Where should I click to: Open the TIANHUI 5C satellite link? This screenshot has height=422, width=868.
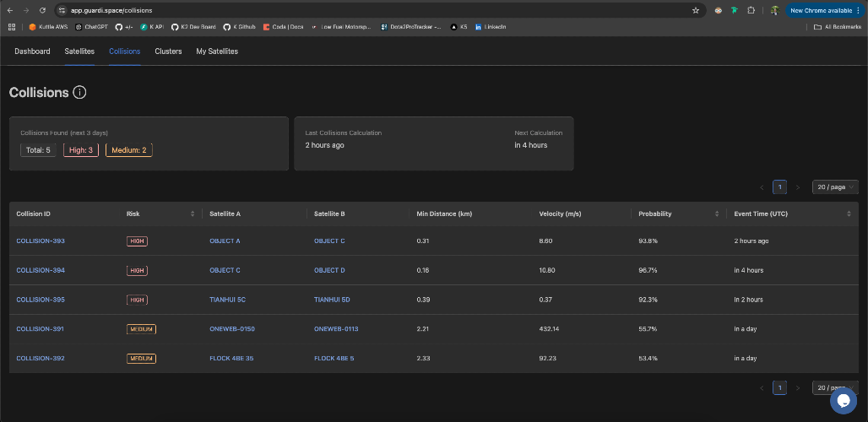(x=227, y=300)
